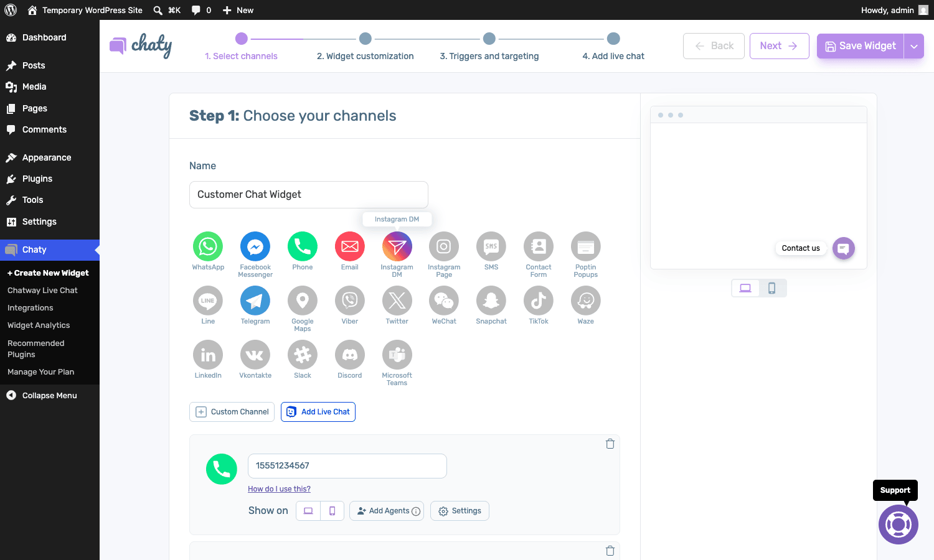Toggle Show on mobile for phone channel
This screenshot has width=934, height=560.
point(333,511)
